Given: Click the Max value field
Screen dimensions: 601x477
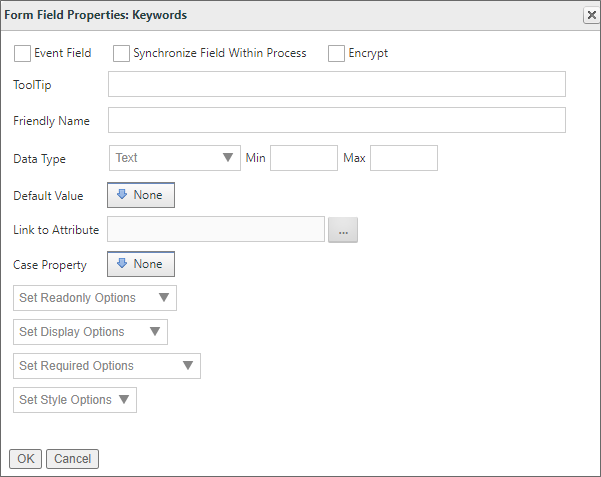Looking at the screenshot, I should 404,158.
